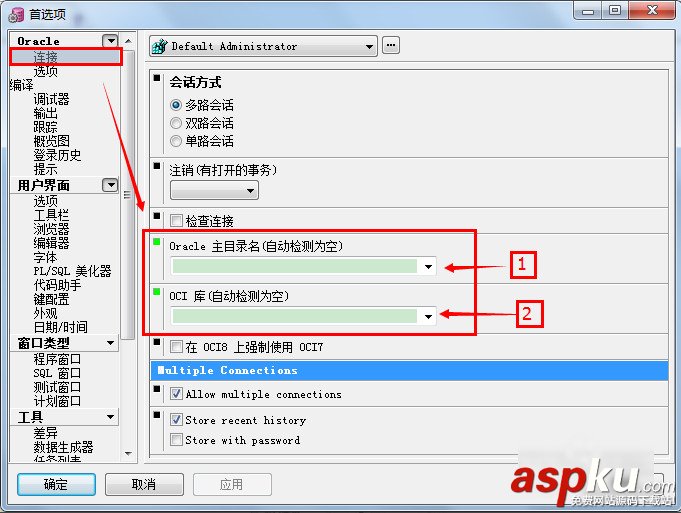Image resolution: width=681 pixels, height=513 pixels.
Task: Select the 单路会话 radio button
Action: (176, 141)
